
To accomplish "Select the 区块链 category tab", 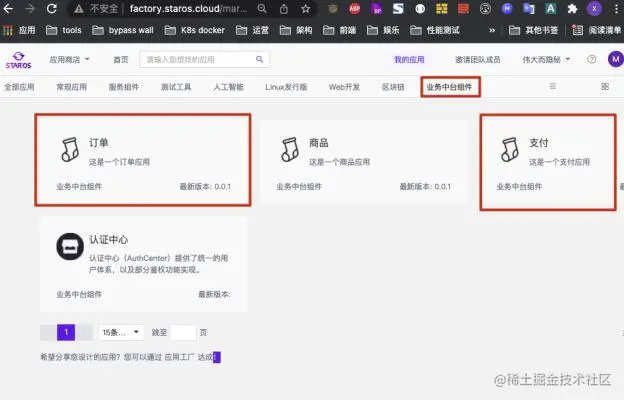I will click(393, 87).
